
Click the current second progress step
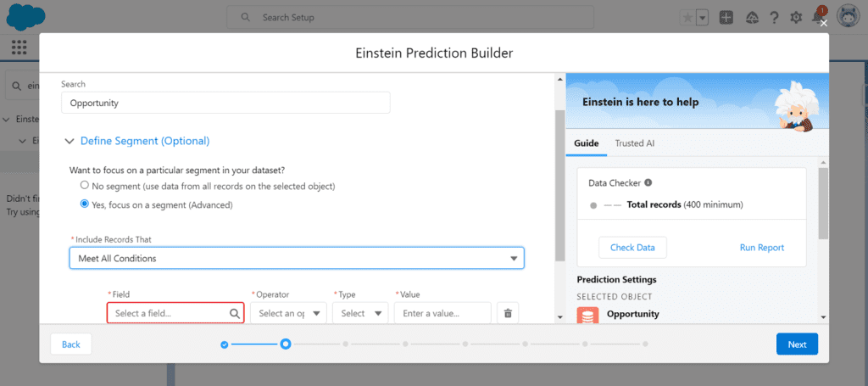pyautogui.click(x=286, y=344)
